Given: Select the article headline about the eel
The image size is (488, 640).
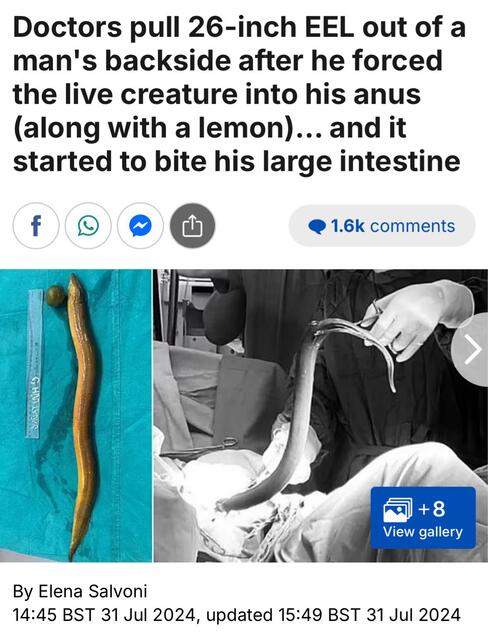Looking at the screenshot, I should click(239, 94).
